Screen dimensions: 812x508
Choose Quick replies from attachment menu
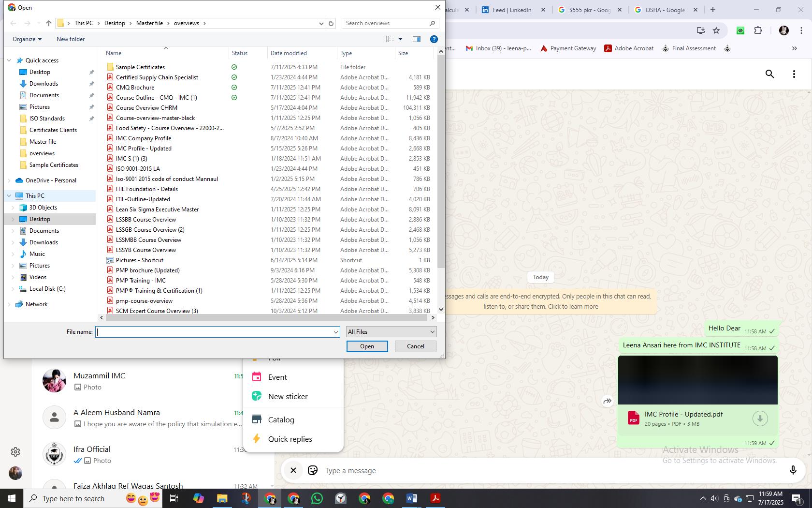click(x=293, y=439)
